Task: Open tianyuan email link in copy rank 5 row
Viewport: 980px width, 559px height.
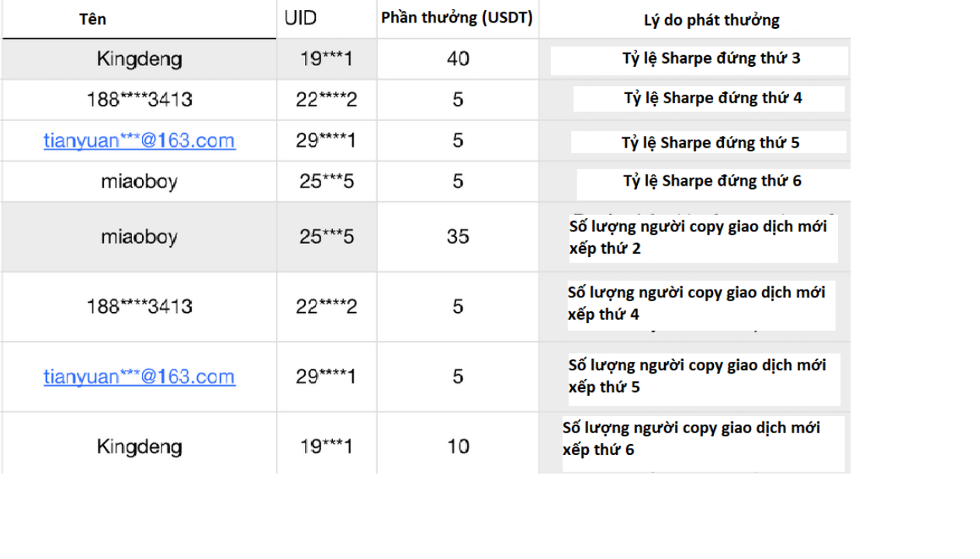Action: click(140, 377)
